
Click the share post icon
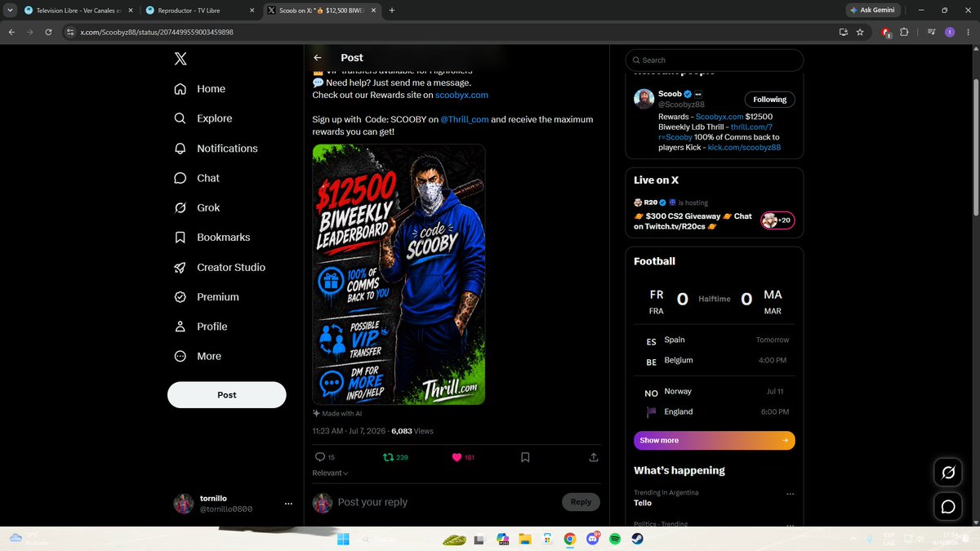(x=594, y=457)
